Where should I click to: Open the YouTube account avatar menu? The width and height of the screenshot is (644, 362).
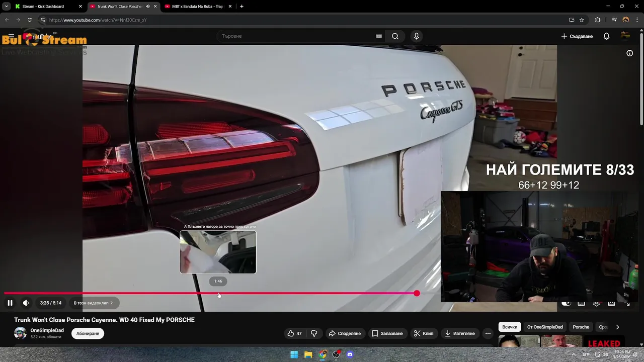click(x=625, y=36)
